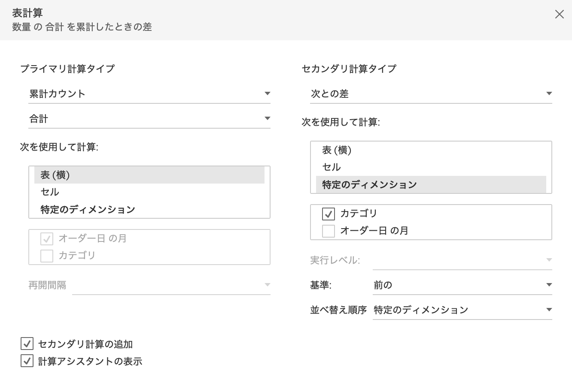Choose 特定のディメンション in the secondary list
This screenshot has width=572, height=392.
431,184
